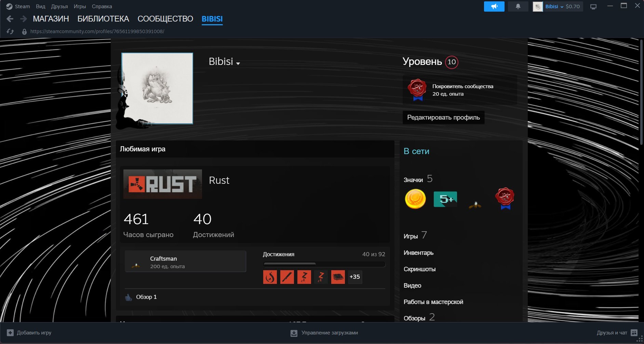
Task: Click the Community Patron seal near level
Action: click(x=417, y=90)
